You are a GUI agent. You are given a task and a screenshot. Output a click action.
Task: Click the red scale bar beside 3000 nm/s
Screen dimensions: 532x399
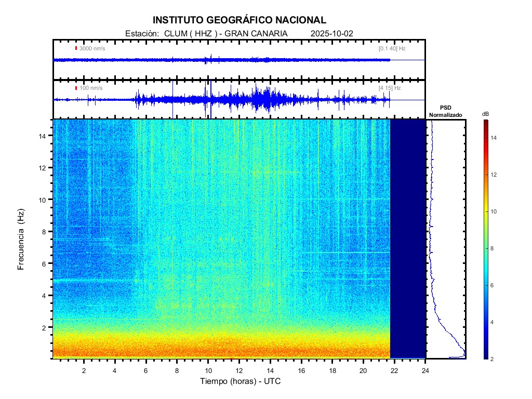point(76,48)
